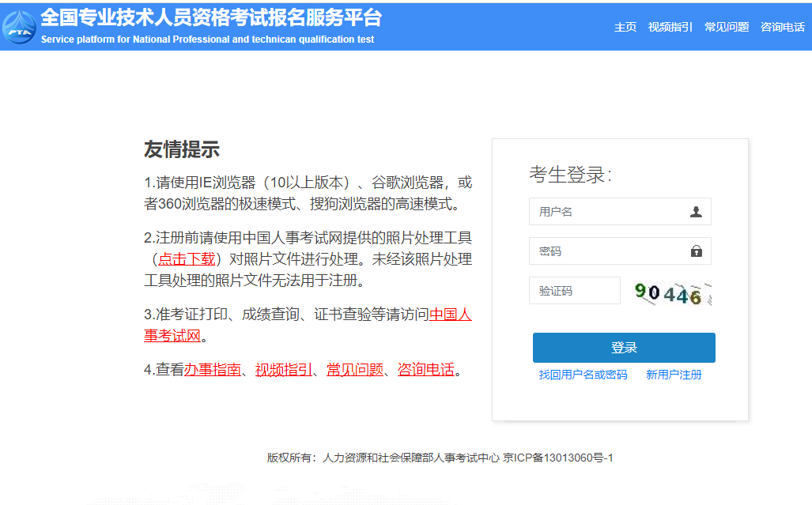Click the 新用户注册 link
The width and height of the screenshot is (812, 505).
click(x=674, y=375)
